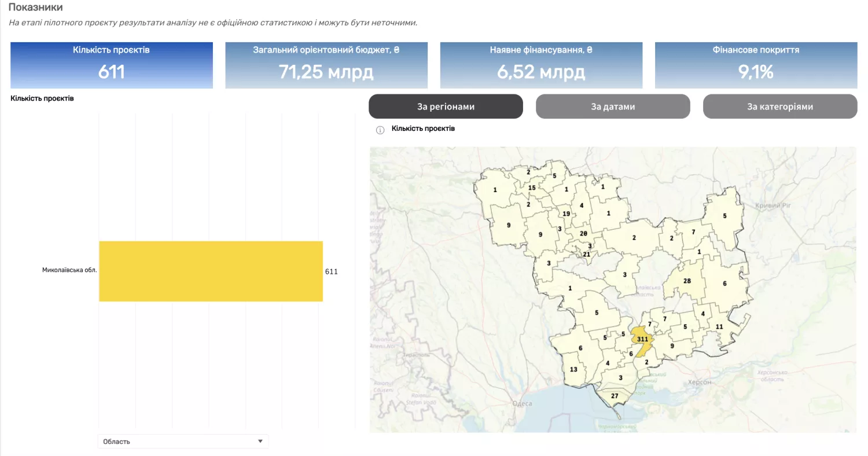The width and height of the screenshot is (868, 456).
Task: Click the map community labeled 13
Action: click(573, 370)
